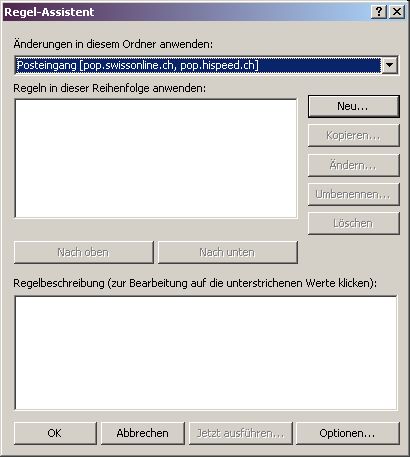The height and width of the screenshot is (457, 410).
Task: Click the Ändern... button
Action: point(353,165)
